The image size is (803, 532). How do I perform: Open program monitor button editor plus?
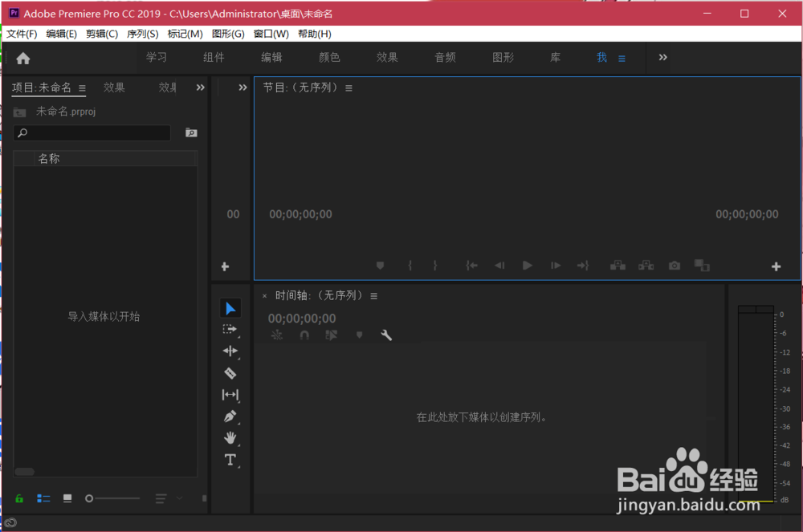tap(776, 266)
